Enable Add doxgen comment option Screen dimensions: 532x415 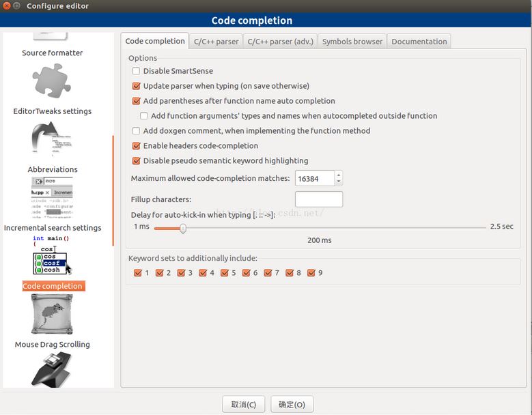click(x=136, y=131)
